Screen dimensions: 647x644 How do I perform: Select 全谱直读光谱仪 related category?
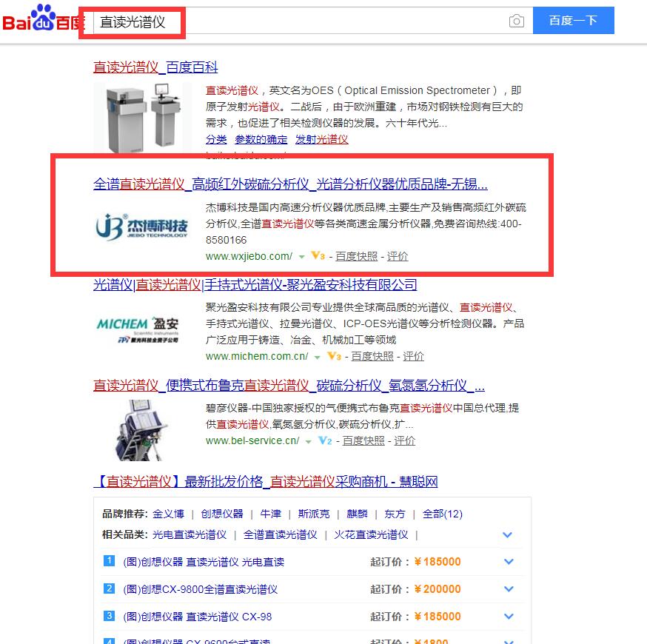pos(280,534)
